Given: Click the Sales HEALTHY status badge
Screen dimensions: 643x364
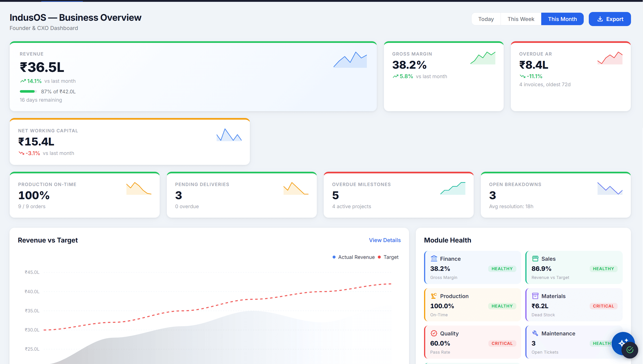Looking at the screenshot, I should (x=604, y=269).
